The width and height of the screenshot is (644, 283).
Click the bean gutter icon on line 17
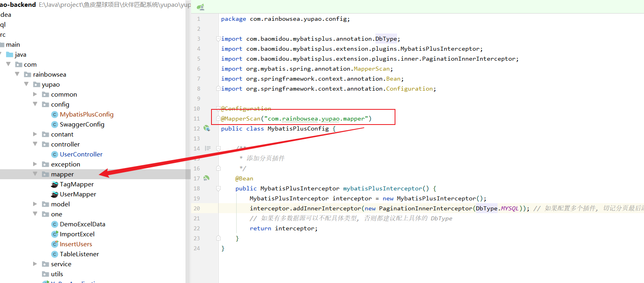pos(206,178)
